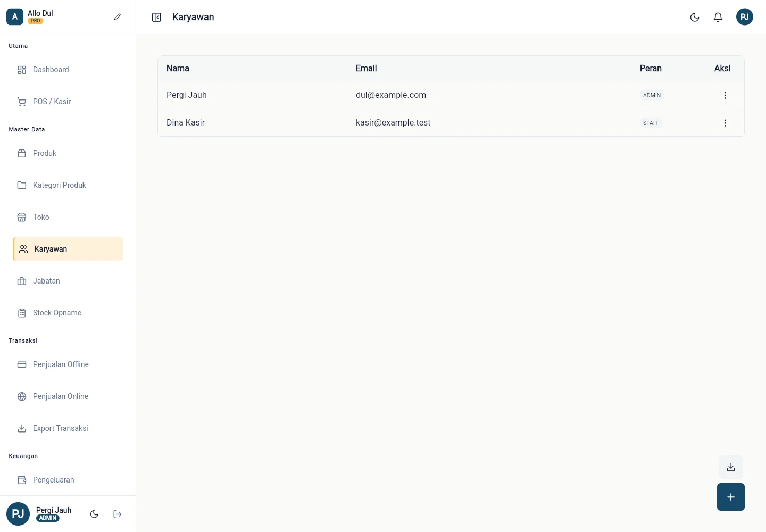Open the actions menu for Dina Kasir
The image size is (766, 532).
(725, 123)
